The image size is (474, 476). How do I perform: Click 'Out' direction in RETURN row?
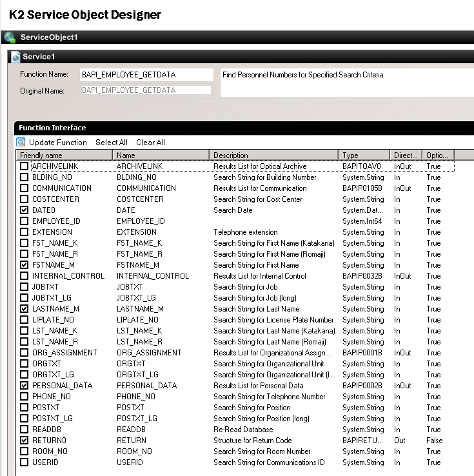coord(399,440)
